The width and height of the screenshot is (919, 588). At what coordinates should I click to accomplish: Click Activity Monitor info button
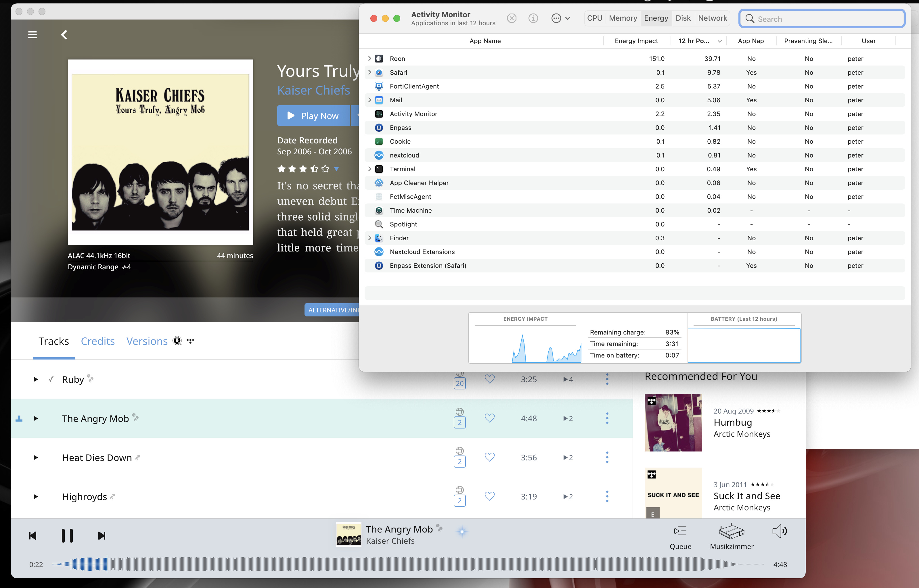pos(533,18)
